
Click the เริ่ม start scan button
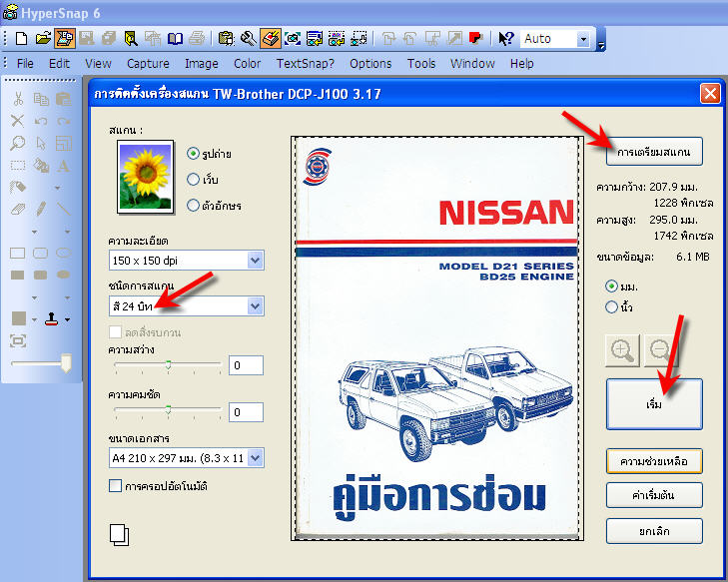tap(654, 404)
